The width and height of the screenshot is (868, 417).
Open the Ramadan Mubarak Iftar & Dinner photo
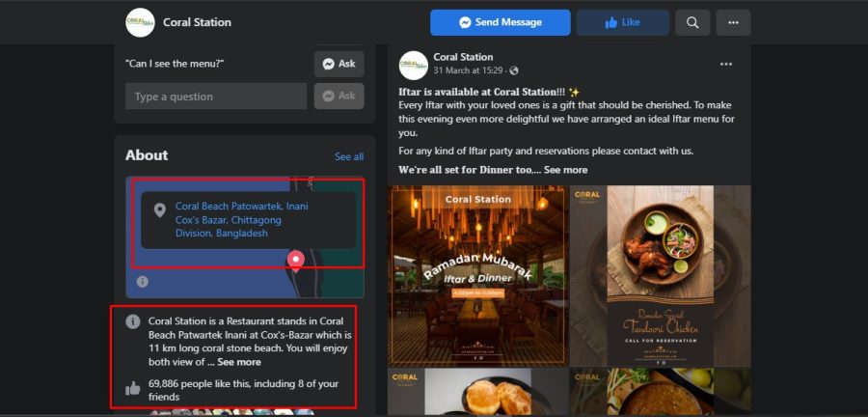(x=477, y=275)
